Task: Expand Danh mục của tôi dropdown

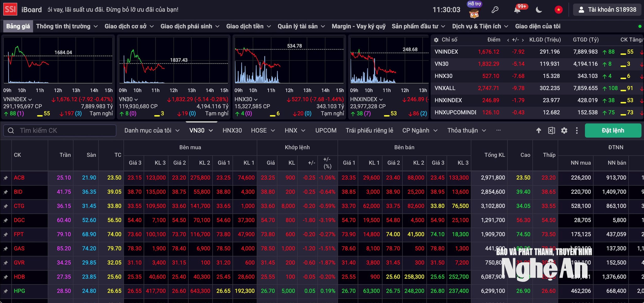Action: (152, 130)
